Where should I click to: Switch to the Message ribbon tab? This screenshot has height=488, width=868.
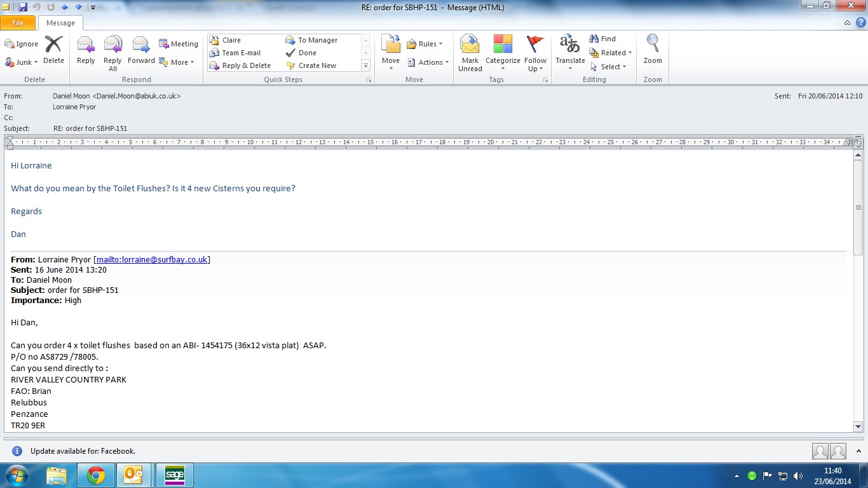(x=60, y=23)
